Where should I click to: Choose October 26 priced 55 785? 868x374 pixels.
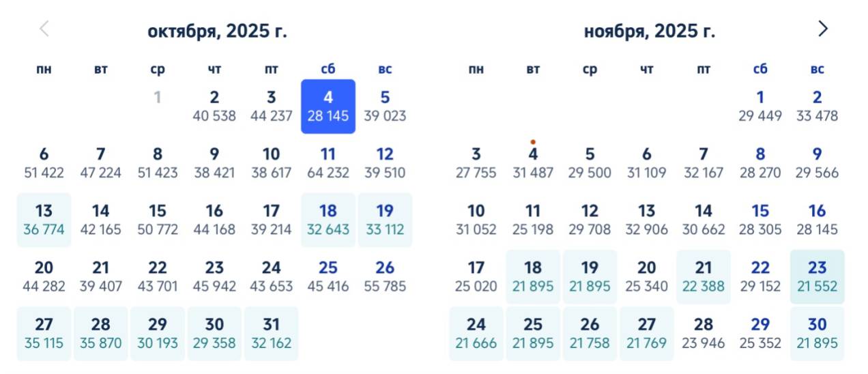click(x=385, y=276)
